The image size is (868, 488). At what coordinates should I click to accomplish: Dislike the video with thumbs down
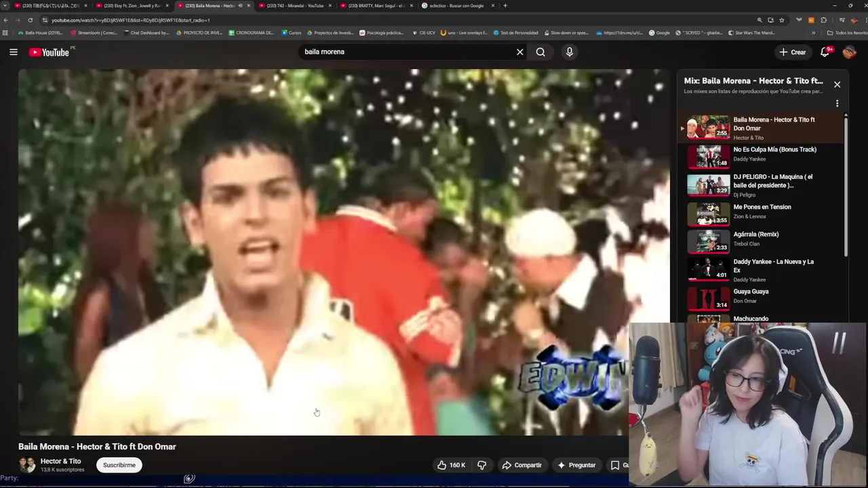(482, 465)
